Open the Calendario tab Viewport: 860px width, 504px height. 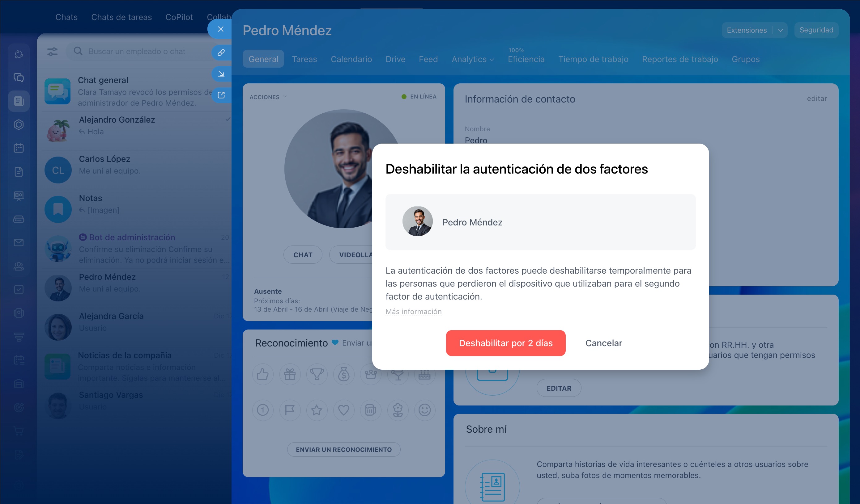pyautogui.click(x=351, y=59)
